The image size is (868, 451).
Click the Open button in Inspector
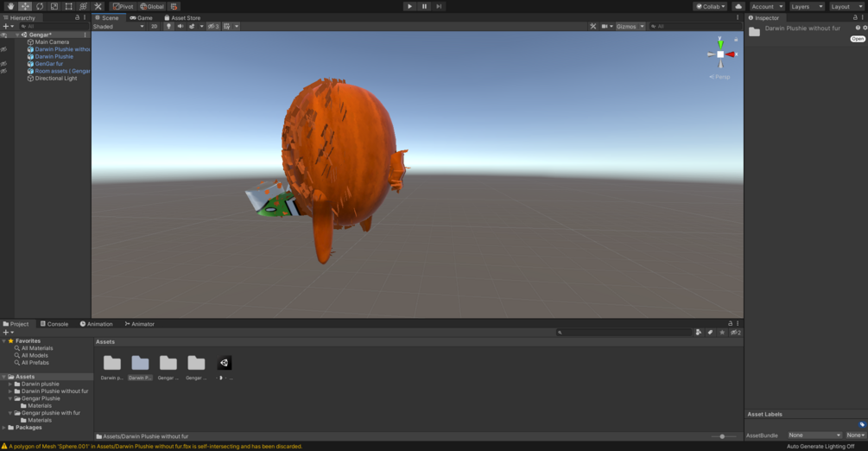coord(858,39)
